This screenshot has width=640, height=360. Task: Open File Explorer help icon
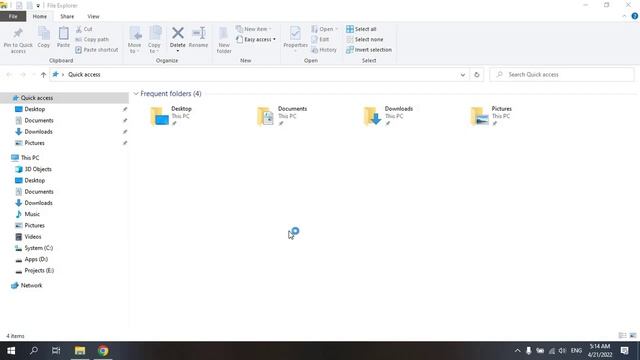point(635,16)
